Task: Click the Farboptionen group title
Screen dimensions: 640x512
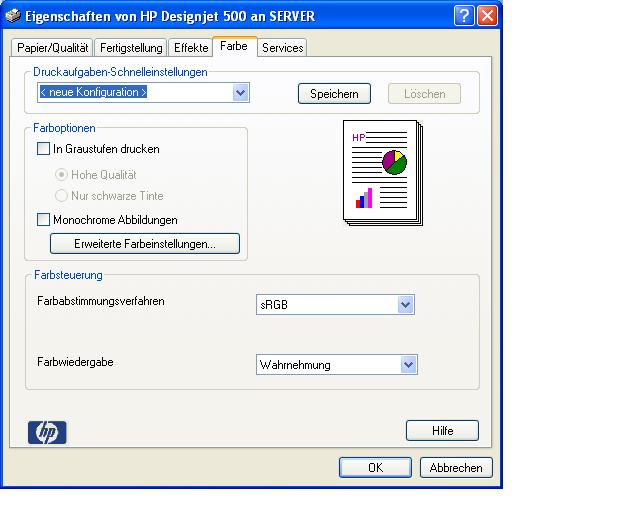Action: pos(64,128)
